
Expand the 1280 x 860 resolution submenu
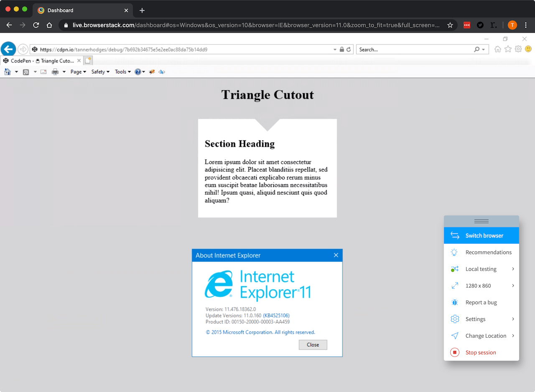pyautogui.click(x=481, y=286)
